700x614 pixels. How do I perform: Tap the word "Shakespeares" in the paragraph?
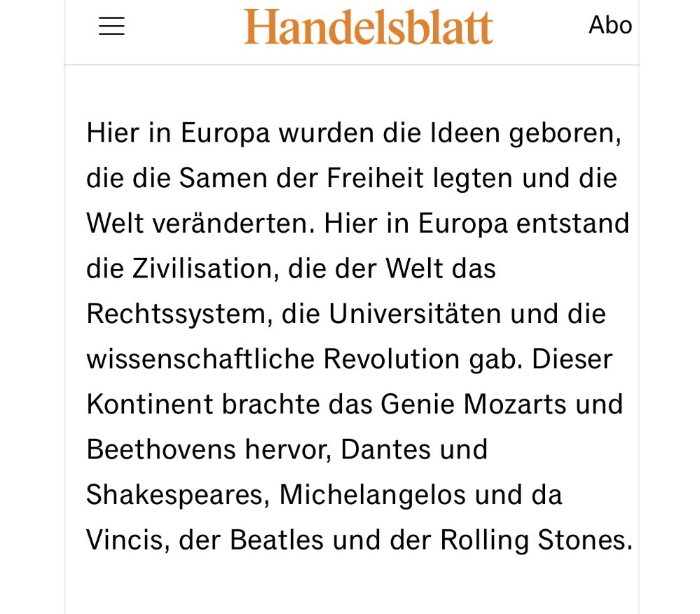coord(174,495)
